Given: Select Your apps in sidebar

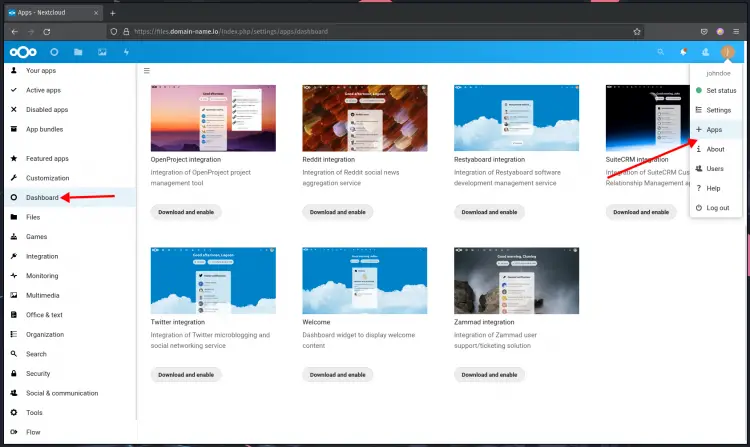Looking at the screenshot, I should pyautogui.click(x=70, y=70).
